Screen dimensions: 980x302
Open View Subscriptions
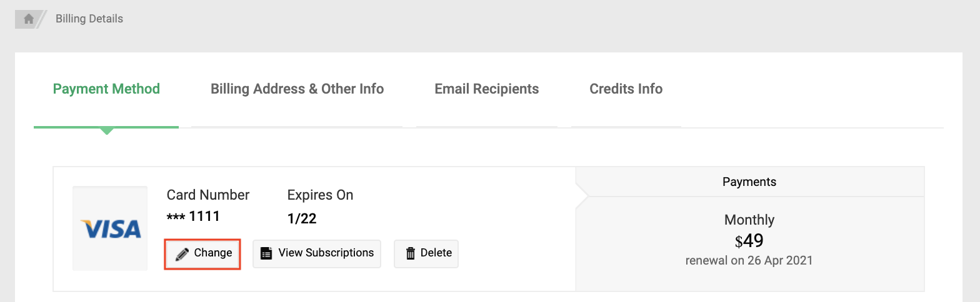tap(317, 253)
